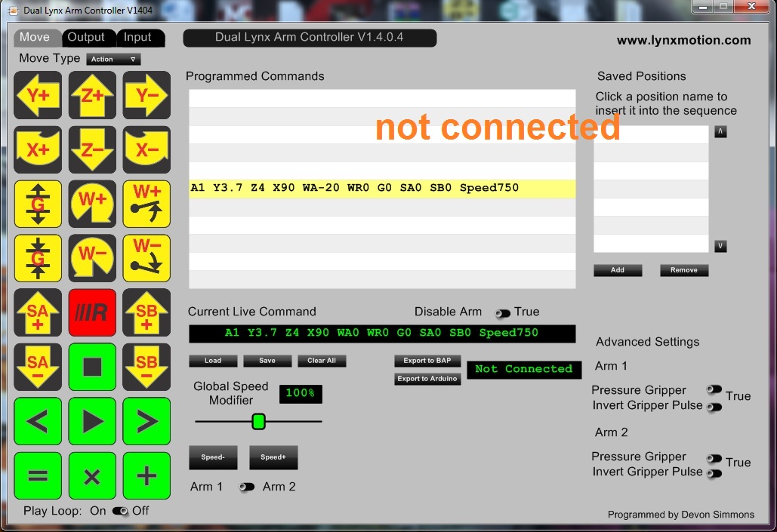Click the X+ move button
The image size is (777, 532).
click(x=39, y=149)
